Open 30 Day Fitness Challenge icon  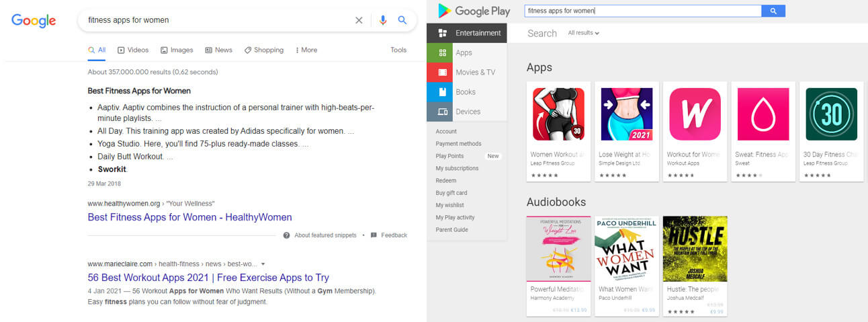coord(832,114)
